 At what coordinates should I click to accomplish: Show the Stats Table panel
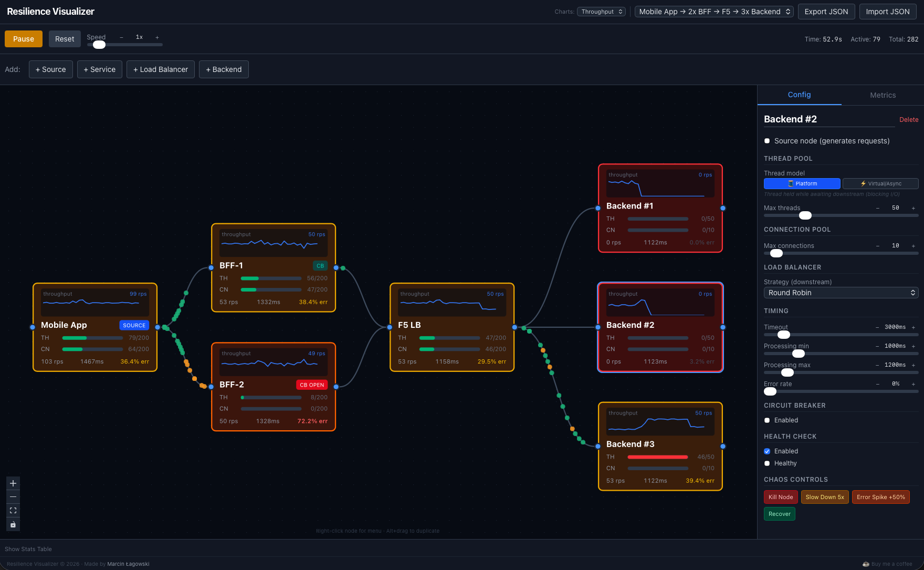click(x=28, y=548)
